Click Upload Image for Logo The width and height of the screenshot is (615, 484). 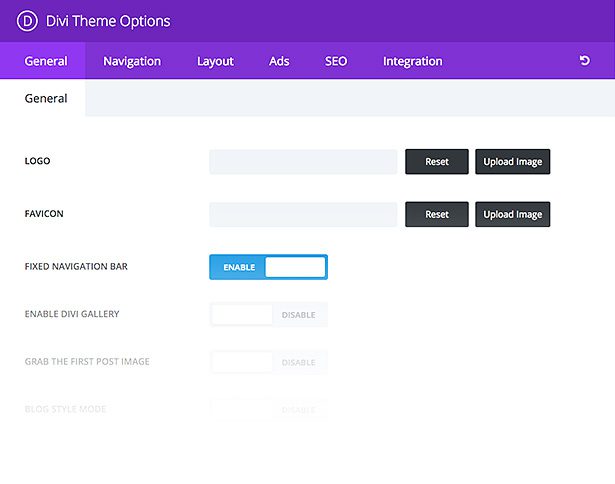coord(513,162)
